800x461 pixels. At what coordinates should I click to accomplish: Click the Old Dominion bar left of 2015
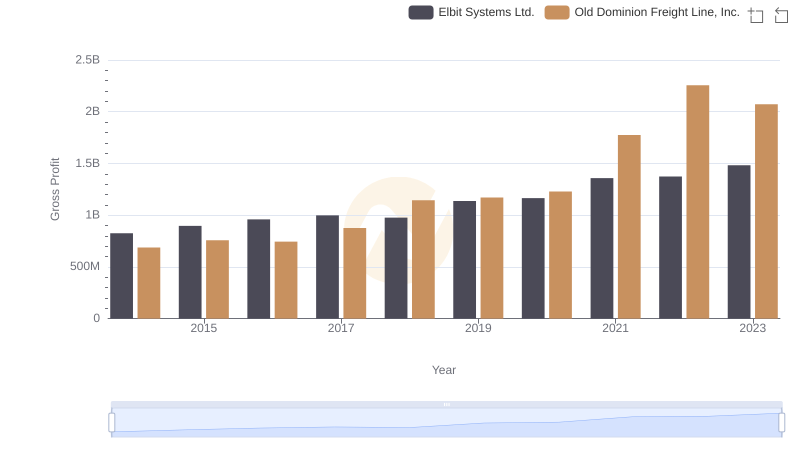point(149,283)
